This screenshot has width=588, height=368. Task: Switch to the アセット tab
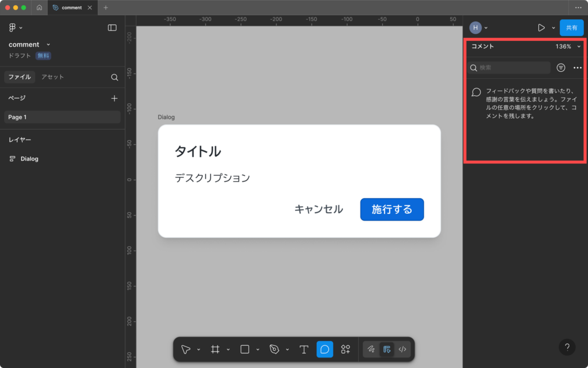52,77
